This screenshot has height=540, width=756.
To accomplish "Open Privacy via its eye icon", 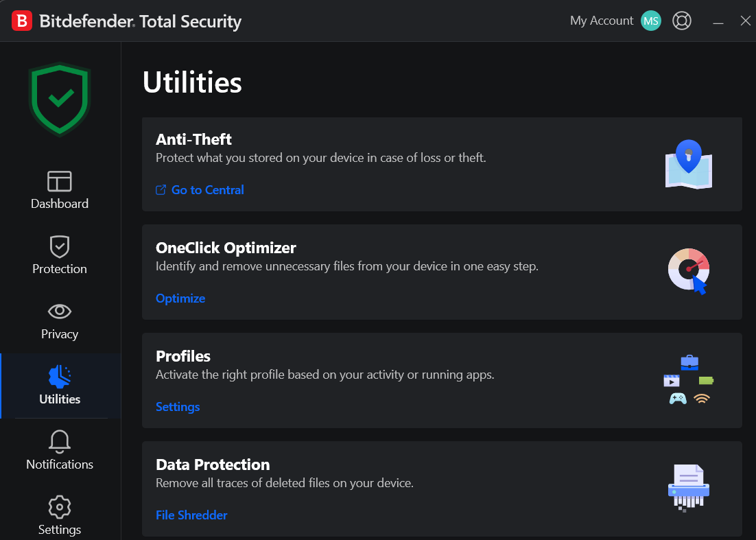I will pyautogui.click(x=60, y=311).
